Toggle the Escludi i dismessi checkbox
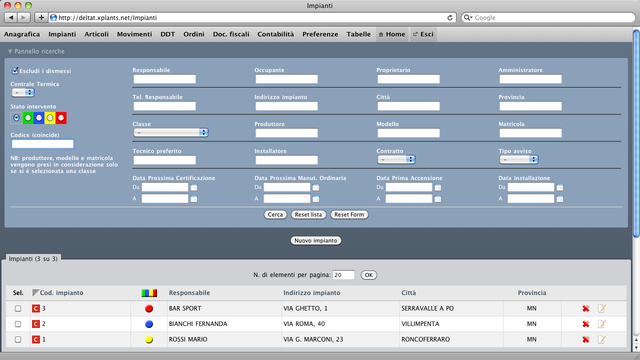The image size is (640, 360). pos(15,71)
